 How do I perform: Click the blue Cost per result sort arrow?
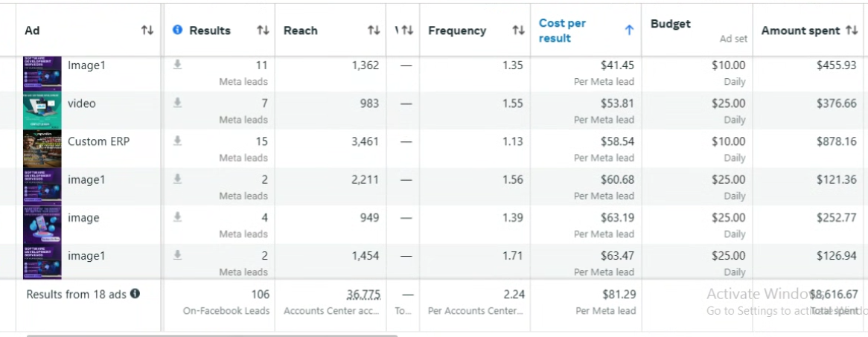click(x=629, y=31)
